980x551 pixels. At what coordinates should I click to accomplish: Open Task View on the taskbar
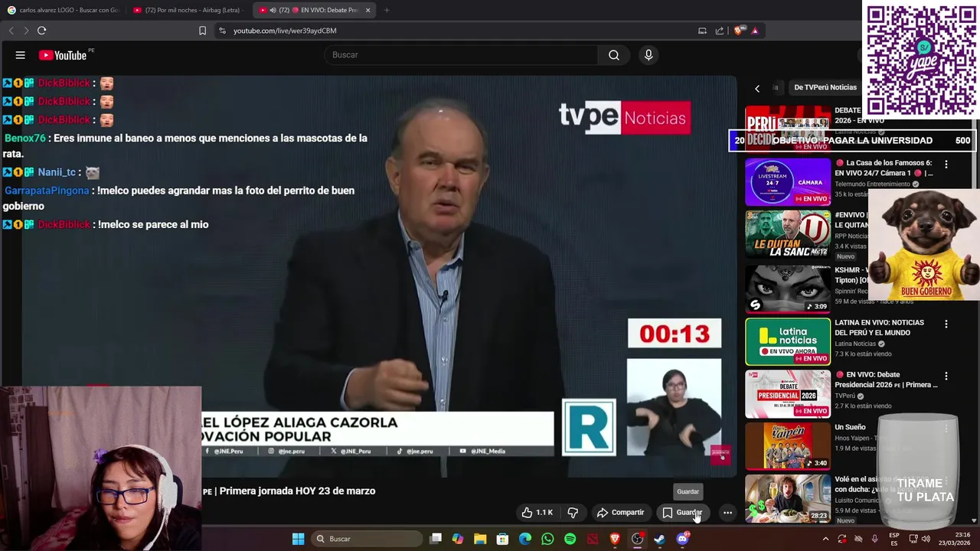point(436,539)
